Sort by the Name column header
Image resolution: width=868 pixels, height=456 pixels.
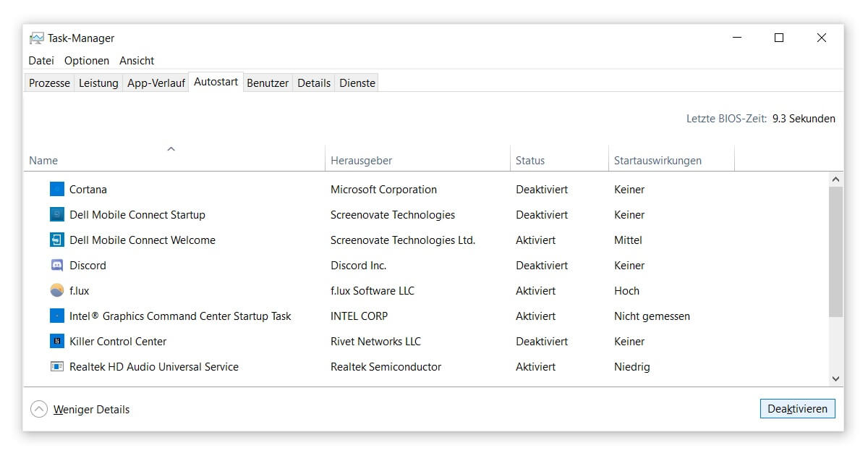tap(43, 161)
